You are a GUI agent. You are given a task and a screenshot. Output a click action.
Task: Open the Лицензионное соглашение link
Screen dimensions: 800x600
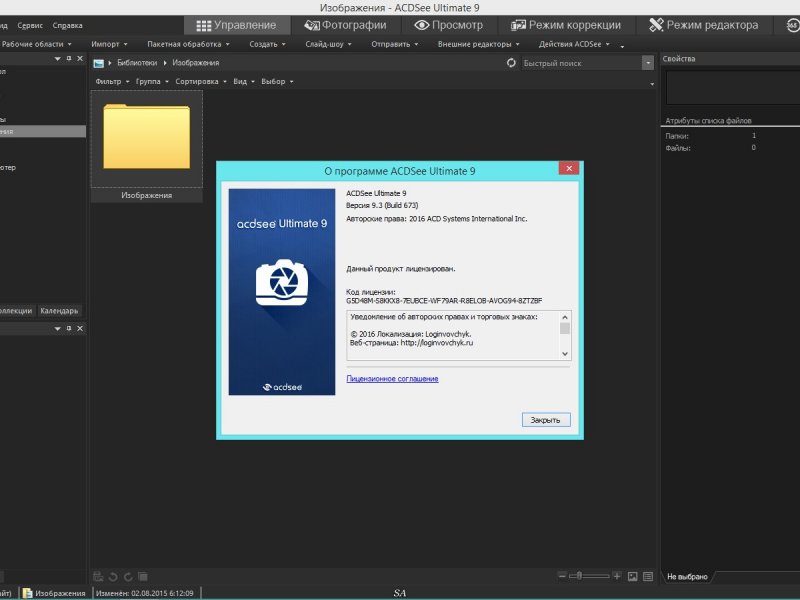tap(392, 379)
